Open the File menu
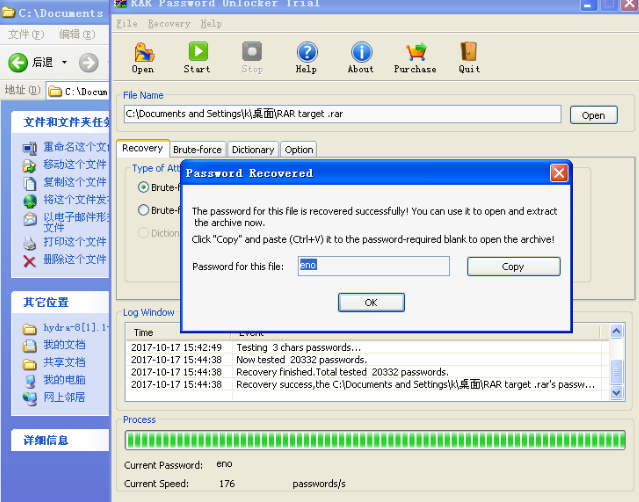Screen dimensions: 639x502 point(127,24)
